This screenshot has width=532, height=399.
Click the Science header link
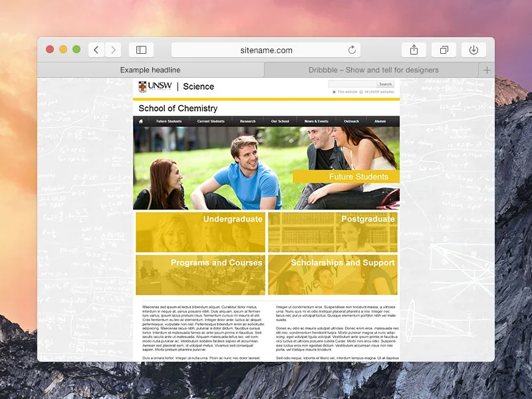click(x=198, y=86)
